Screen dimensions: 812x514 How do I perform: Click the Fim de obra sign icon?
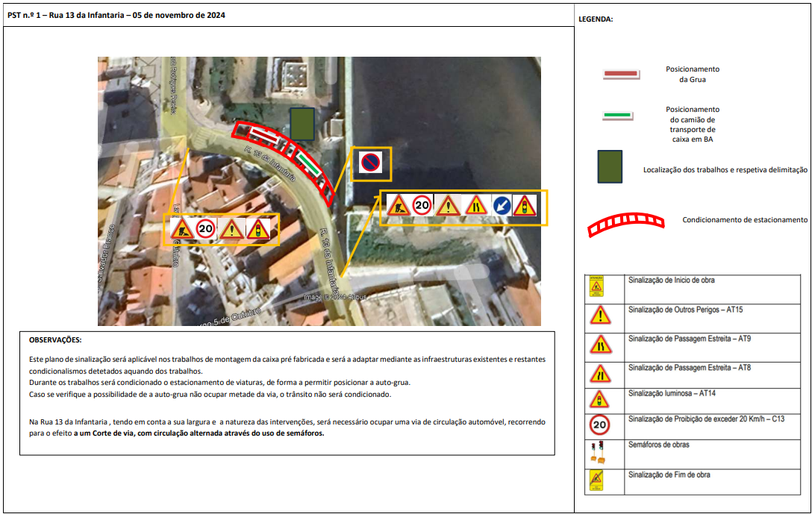596,480
